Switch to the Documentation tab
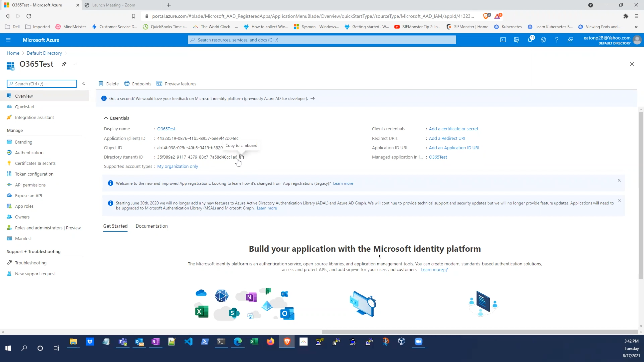 151,226
